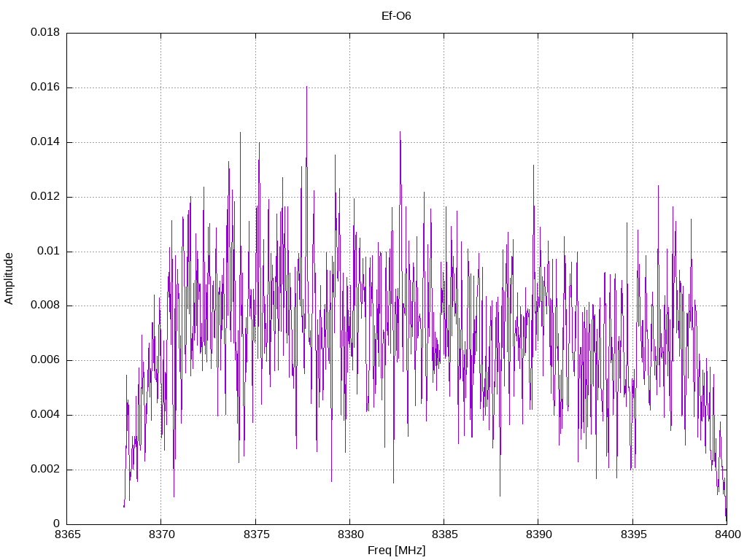Screen dimensions: 747x560
Task: Click the 0 y-axis tick label
Action: 57,524
